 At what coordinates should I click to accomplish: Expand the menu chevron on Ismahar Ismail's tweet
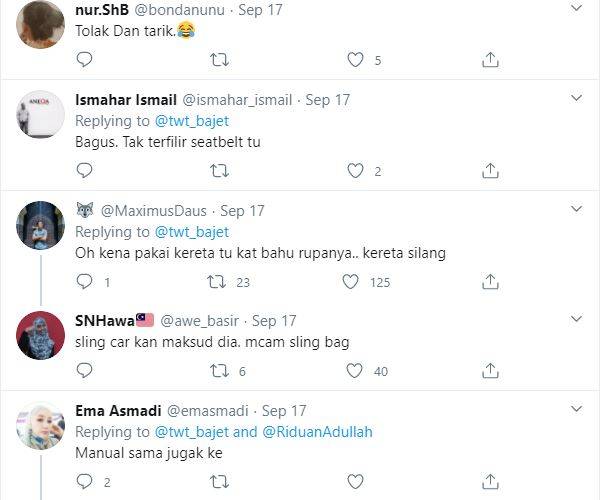click(x=576, y=98)
